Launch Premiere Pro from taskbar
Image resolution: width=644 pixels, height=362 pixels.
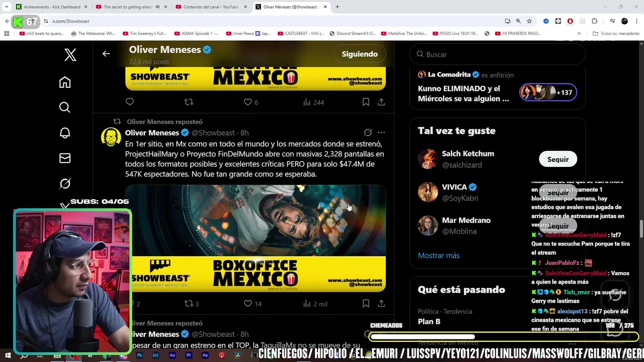pyautogui.click(x=189, y=355)
